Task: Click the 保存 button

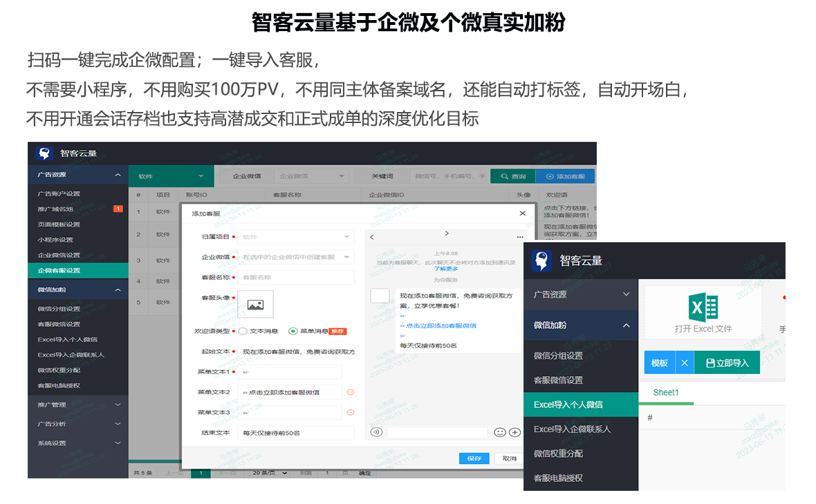Action: click(474, 458)
